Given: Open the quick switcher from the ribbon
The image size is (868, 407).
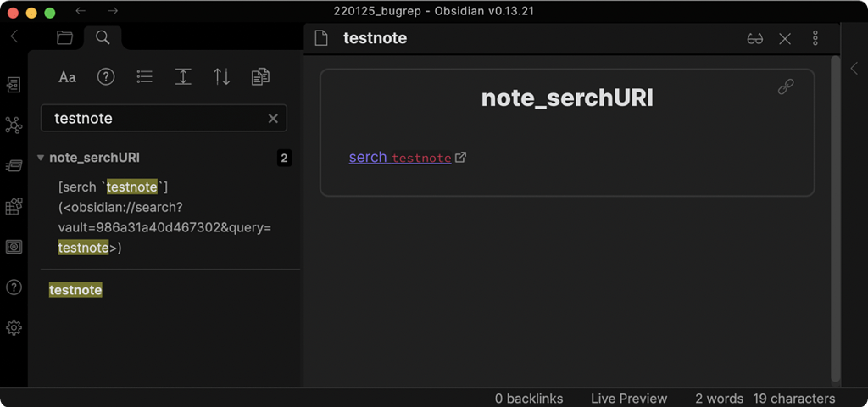Looking at the screenshot, I should point(14,85).
